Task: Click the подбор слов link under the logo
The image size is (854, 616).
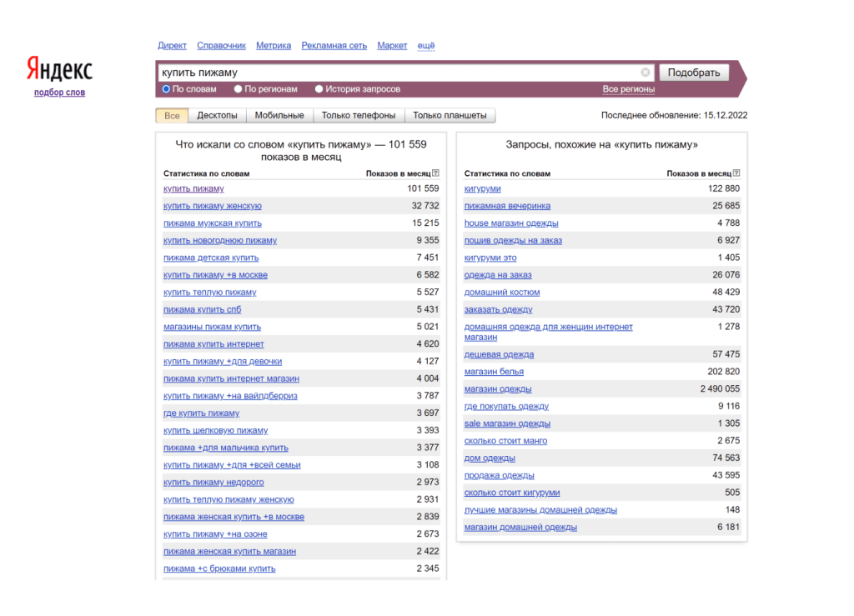Action: click(x=59, y=93)
